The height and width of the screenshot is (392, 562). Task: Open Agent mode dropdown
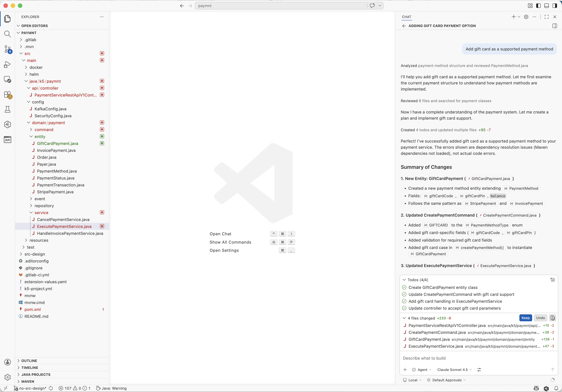click(x=422, y=370)
